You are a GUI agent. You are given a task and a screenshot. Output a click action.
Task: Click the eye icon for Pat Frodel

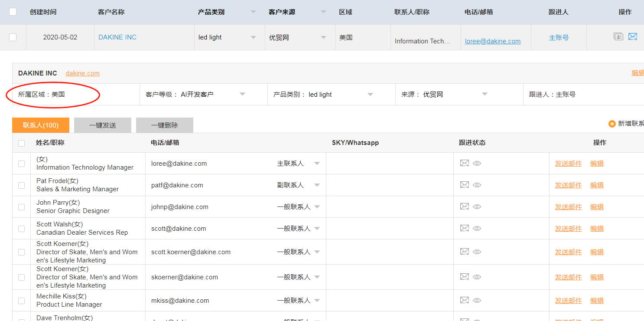[477, 185]
